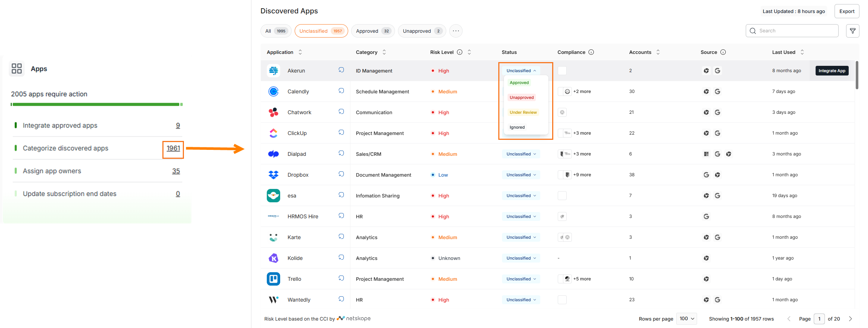
Task: Collapse the Akerun Unclassified status dropdown
Action: pos(521,71)
